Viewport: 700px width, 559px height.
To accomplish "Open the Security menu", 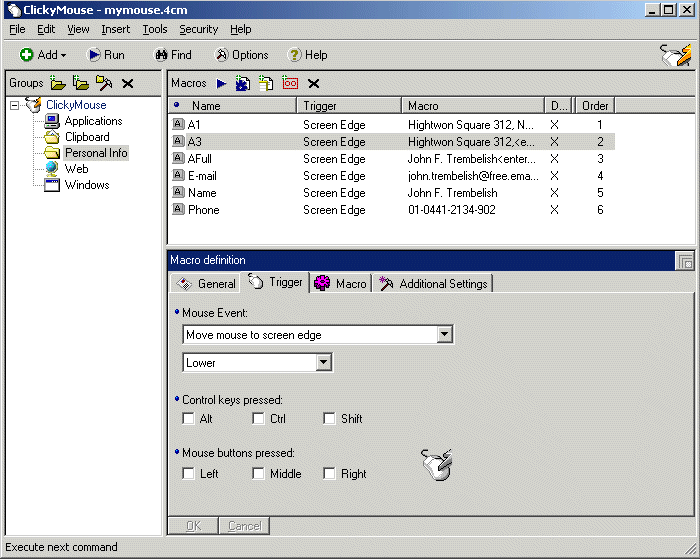I will point(199,29).
